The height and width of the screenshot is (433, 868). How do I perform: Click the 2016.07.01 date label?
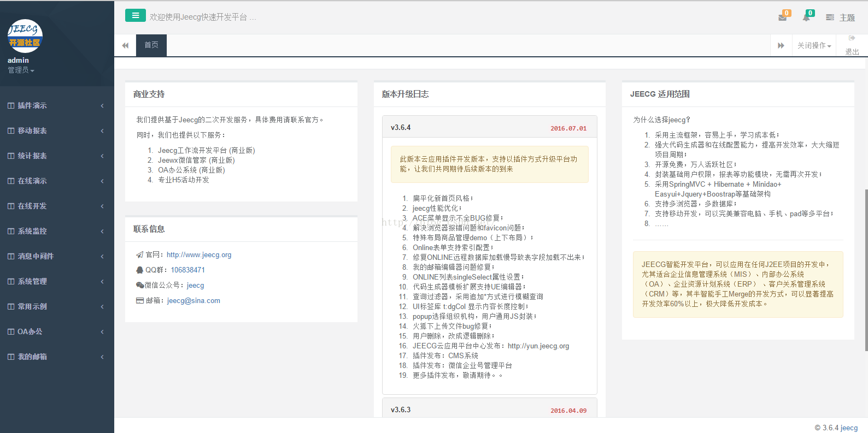(568, 128)
